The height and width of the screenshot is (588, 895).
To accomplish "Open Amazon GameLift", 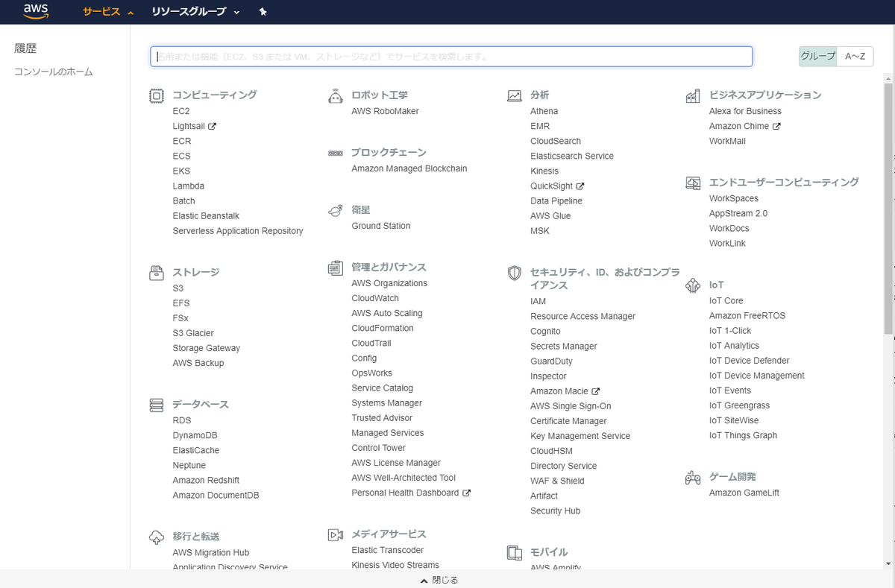I will pyautogui.click(x=744, y=493).
